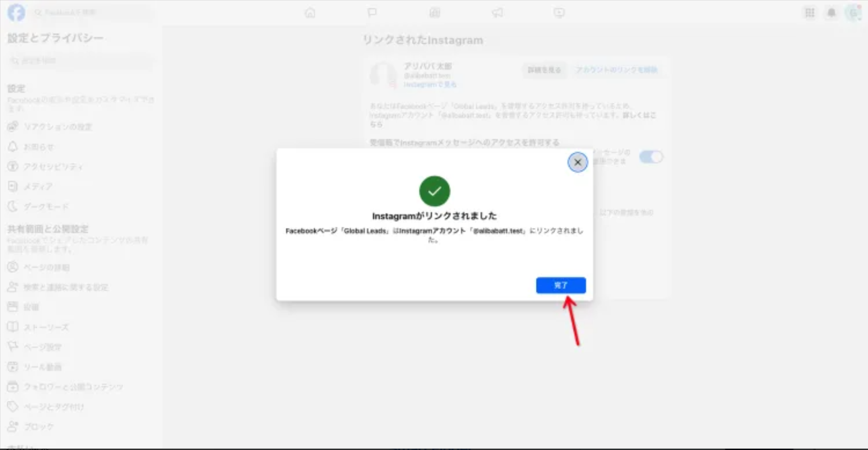Viewport: 868px width, 450px height.
Task: Open the grid menu icon at top right
Action: pyautogui.click(x=810, y=12)
